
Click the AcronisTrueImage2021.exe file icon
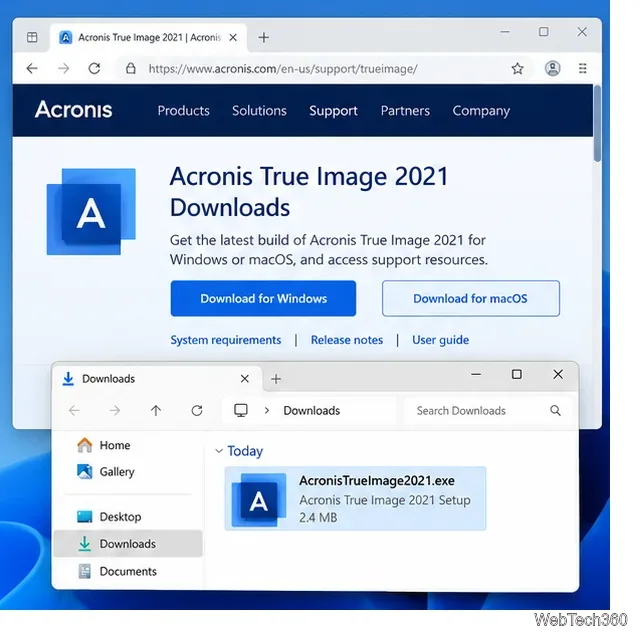tap(259, 500)
